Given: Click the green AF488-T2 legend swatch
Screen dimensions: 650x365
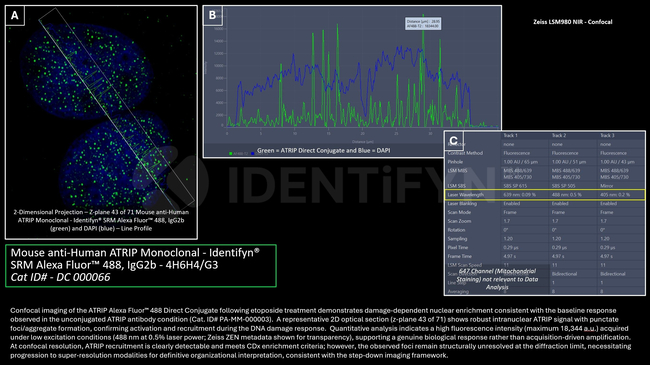Looking at the screenshot, I should pyautogui.click(x=230, y=153).
